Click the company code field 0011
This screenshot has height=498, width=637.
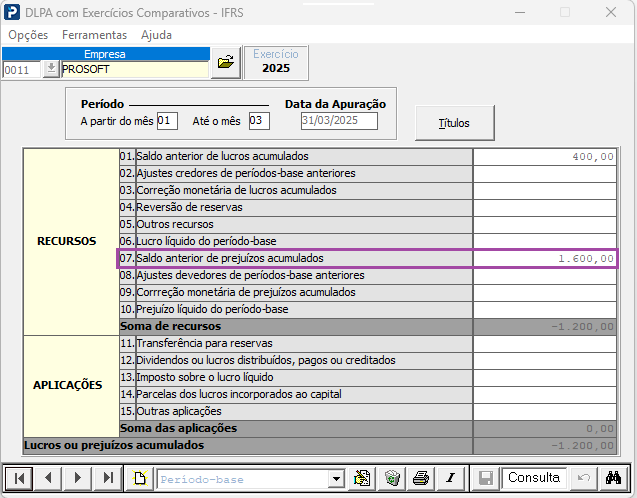(22, 70)
